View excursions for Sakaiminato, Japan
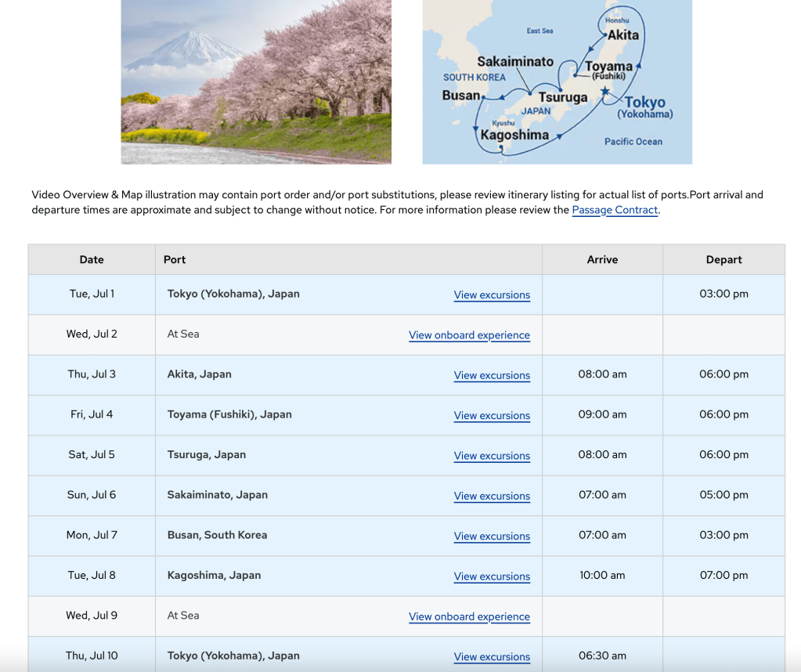Image resolution: width=801 pixels, height=672 pixels. coord(492,496)
